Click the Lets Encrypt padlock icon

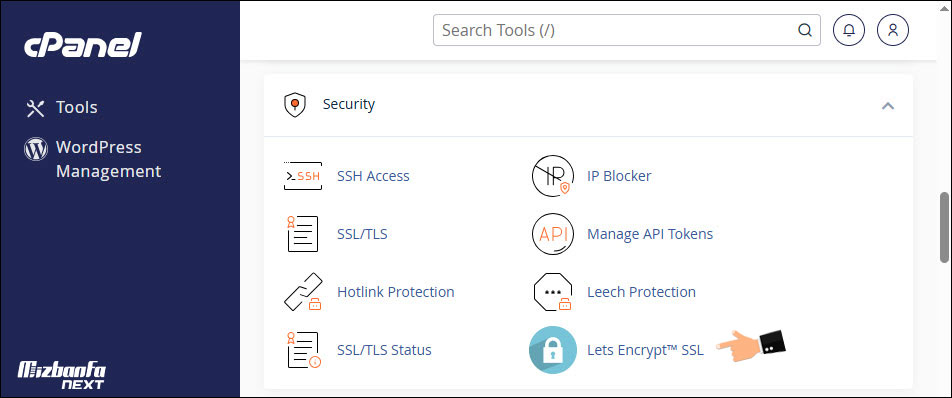(x=552, y=350)
